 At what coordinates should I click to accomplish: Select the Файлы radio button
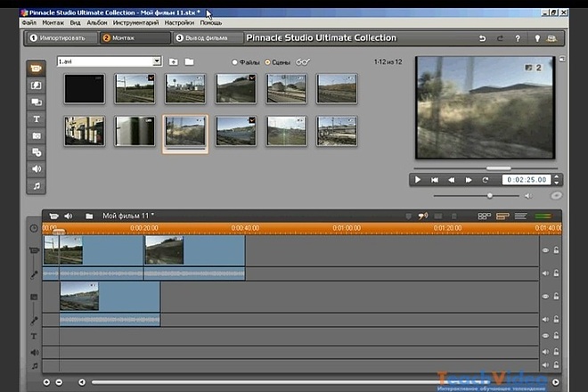pyautogui.click(x=234, y=62)
